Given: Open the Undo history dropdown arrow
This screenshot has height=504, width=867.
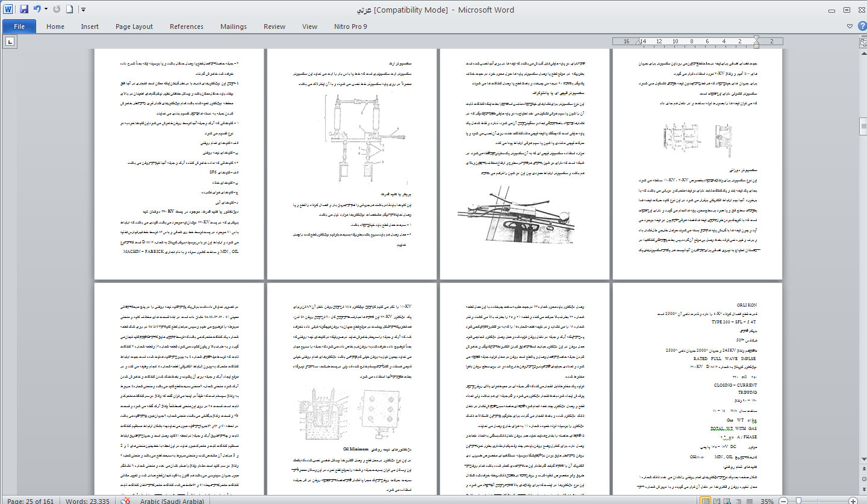Looking at the screenshot, I should tap(46, 10).
